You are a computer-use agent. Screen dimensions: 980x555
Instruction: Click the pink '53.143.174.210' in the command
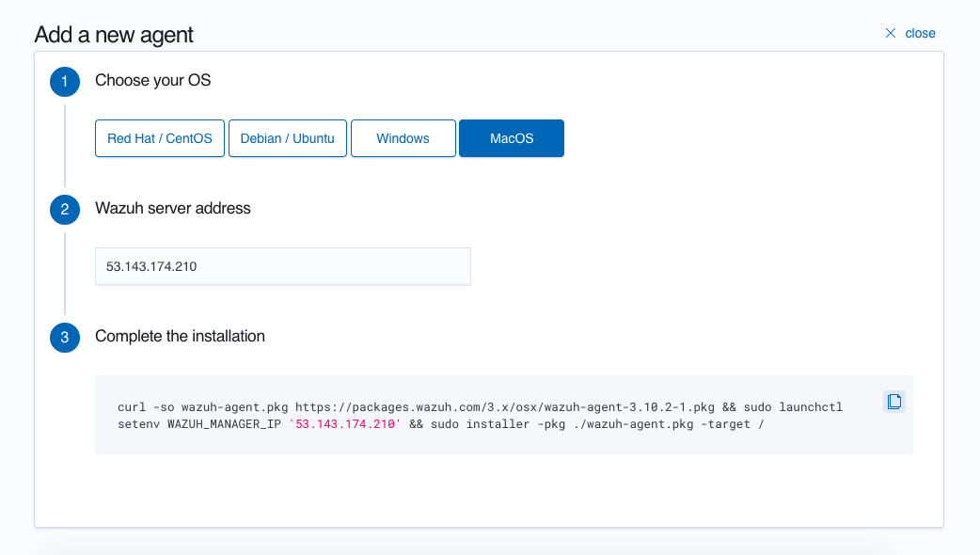[345, 423]
